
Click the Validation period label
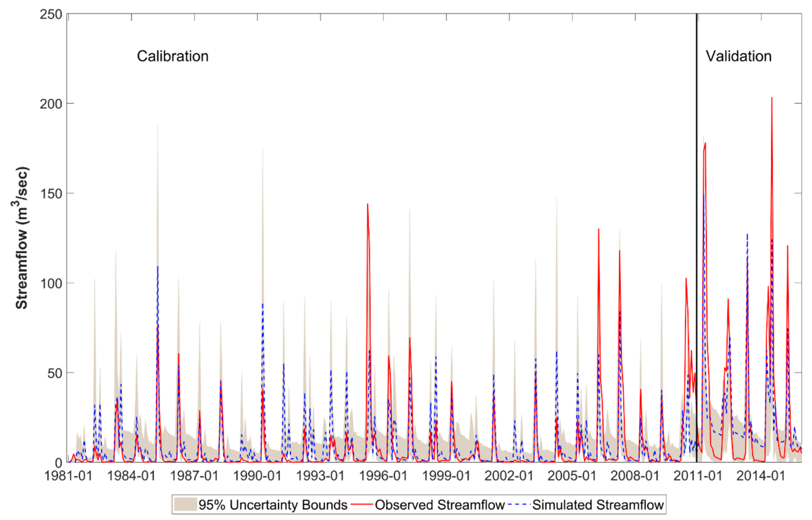(738, 56)
